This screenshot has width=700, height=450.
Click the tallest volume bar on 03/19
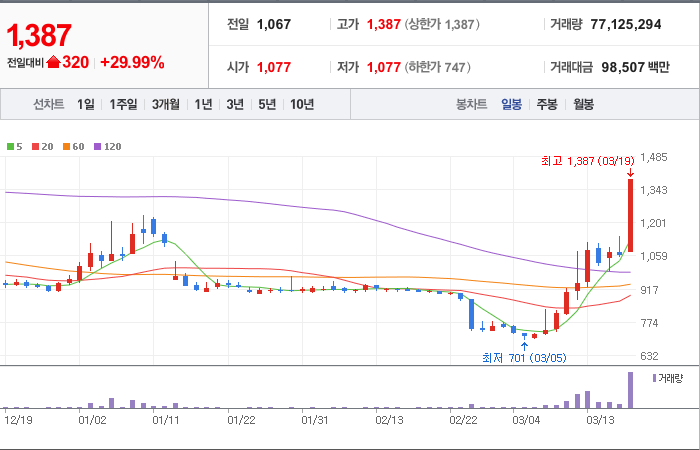click(630, 390)
